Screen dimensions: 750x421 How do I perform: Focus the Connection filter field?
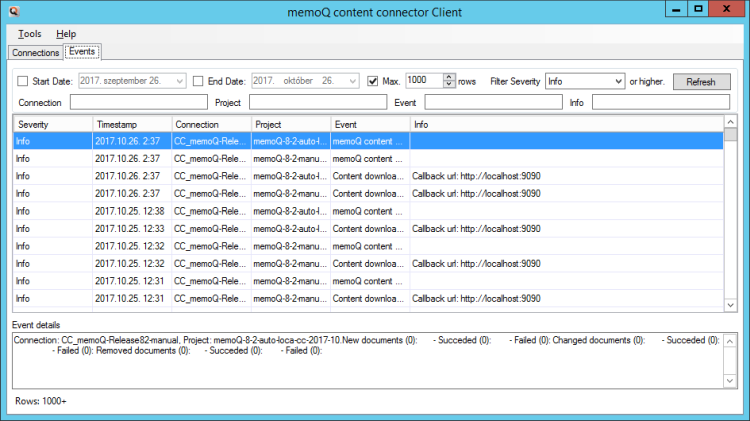[139, 102]
